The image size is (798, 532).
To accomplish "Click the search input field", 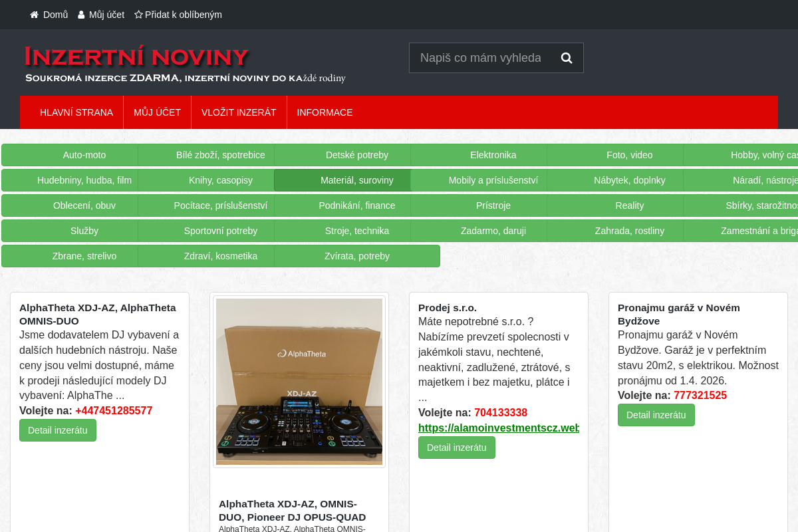I will (485, 58).
